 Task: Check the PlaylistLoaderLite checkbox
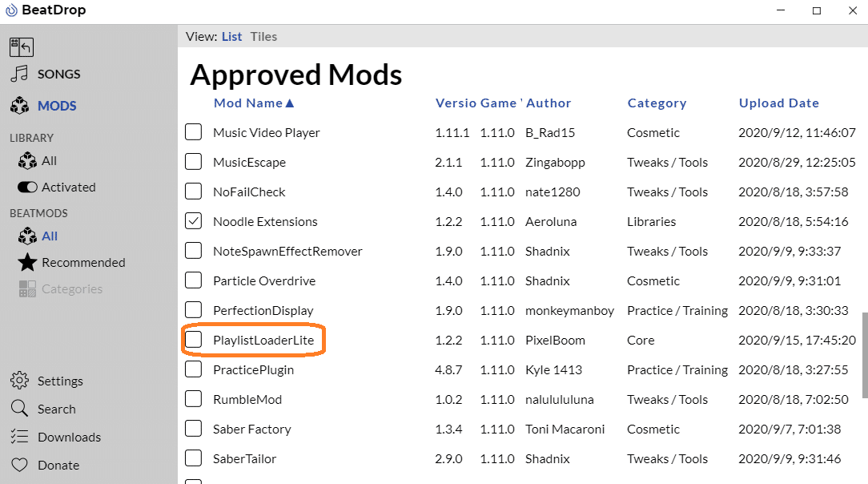[193, 340]
